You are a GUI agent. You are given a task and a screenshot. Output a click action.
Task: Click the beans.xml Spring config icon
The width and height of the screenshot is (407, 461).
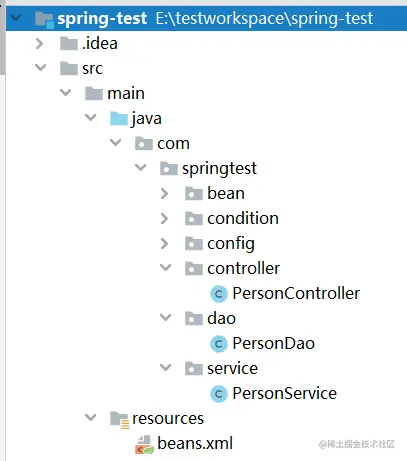(144, 445)
